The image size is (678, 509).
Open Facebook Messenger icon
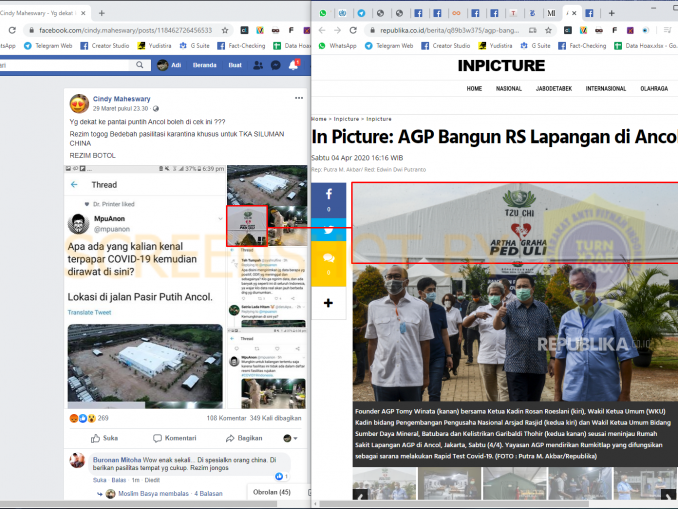pyautogui.click(x=275, y=65)
